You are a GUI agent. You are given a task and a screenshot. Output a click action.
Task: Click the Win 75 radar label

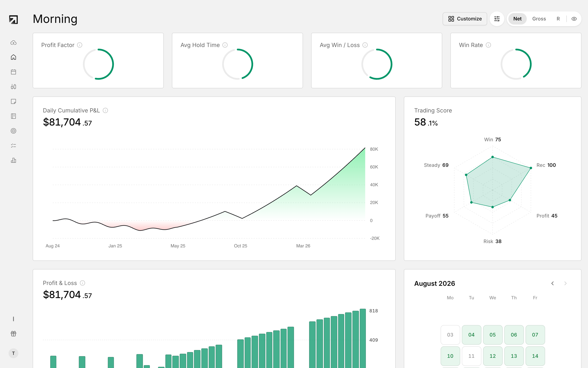pos(492,139)
